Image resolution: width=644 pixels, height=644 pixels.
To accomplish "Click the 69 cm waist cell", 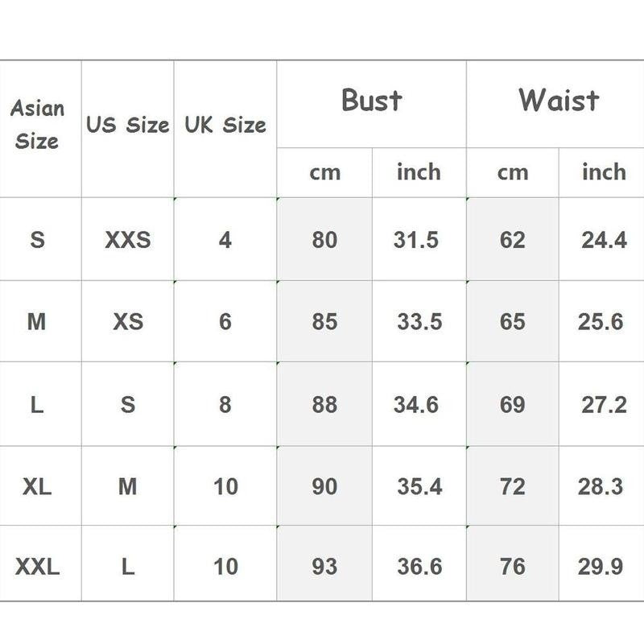I will (x=512, y=404).
